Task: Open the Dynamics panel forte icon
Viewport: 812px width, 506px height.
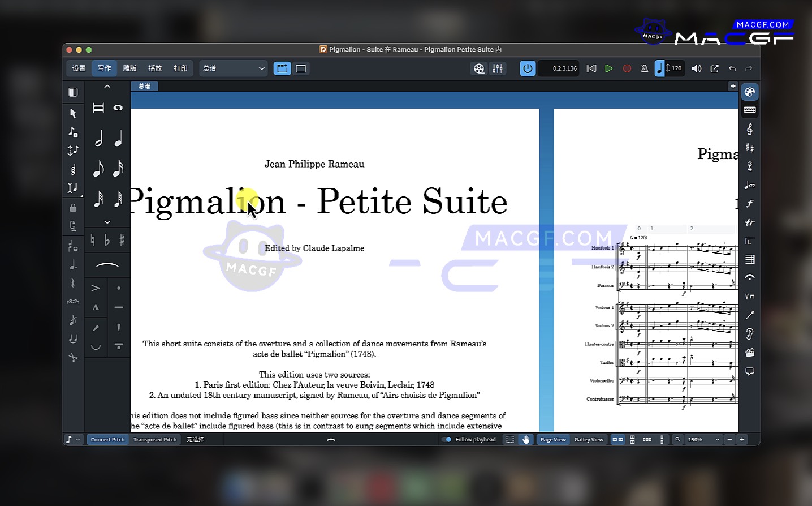Action: point(750,204)
